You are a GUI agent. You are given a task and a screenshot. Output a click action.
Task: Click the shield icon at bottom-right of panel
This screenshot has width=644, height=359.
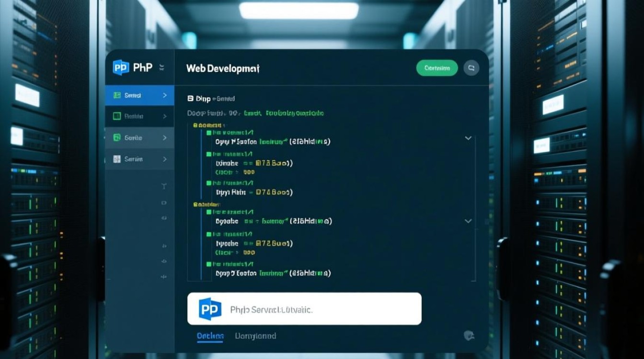(469, 336)
